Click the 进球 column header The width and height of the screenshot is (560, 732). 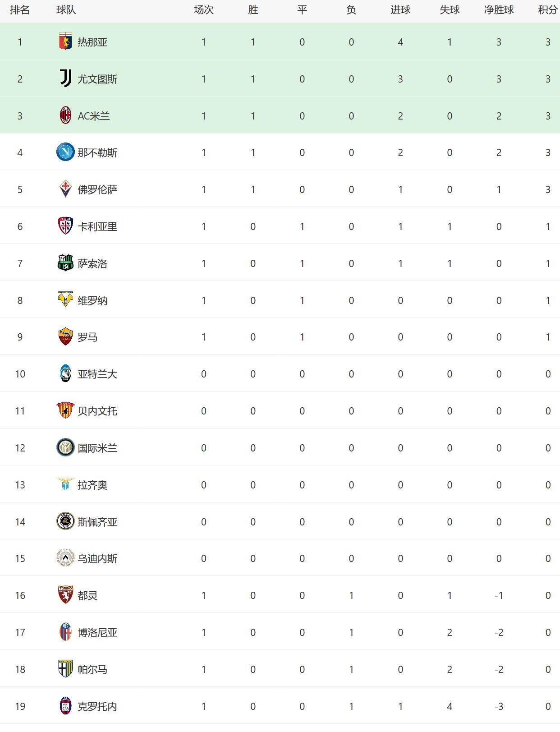(x=400, y=10)
